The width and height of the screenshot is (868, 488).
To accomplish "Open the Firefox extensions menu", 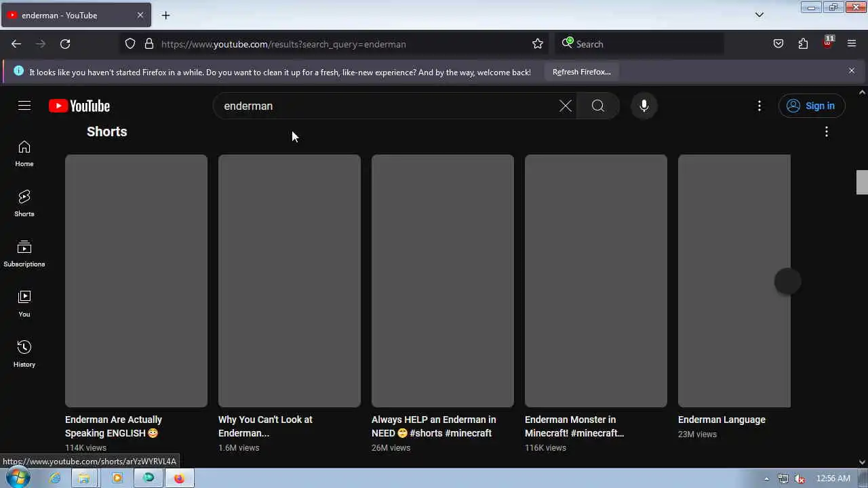I will coord(803,44).
